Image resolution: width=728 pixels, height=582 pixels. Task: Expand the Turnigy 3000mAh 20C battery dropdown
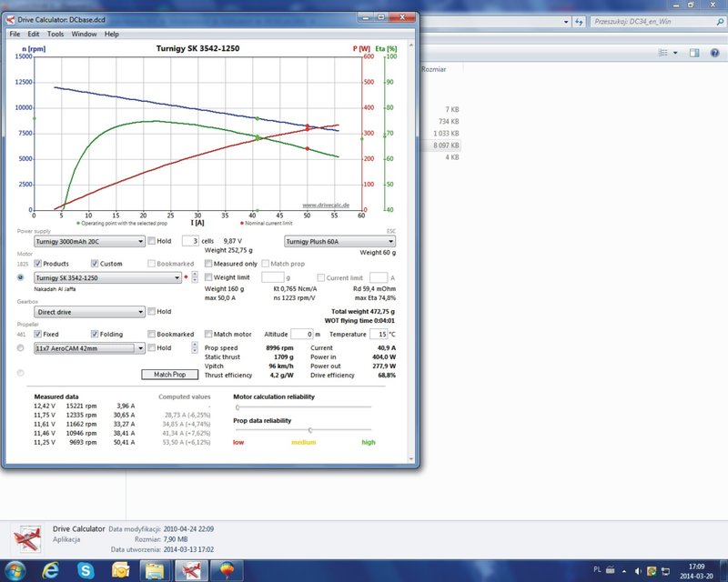[x=140, y=241]
